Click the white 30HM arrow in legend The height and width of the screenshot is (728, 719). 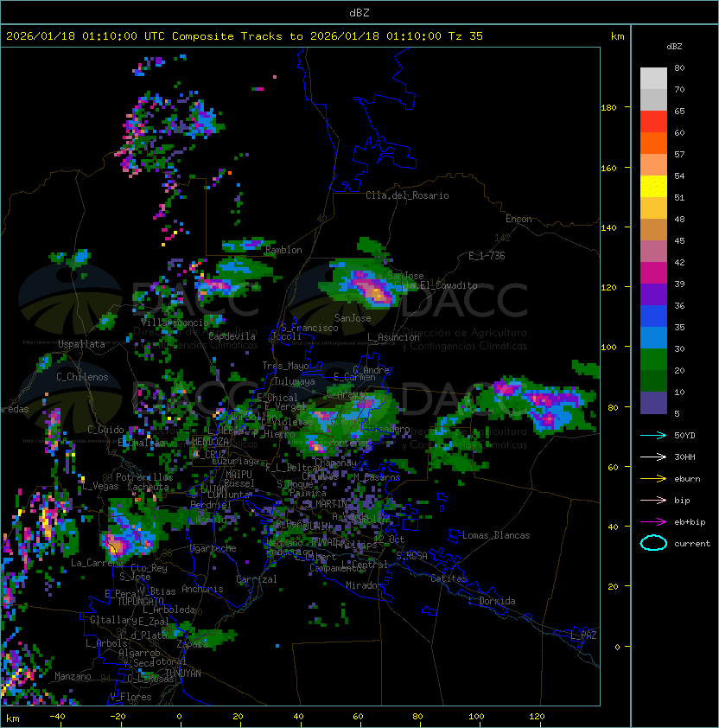pos(653,457)
